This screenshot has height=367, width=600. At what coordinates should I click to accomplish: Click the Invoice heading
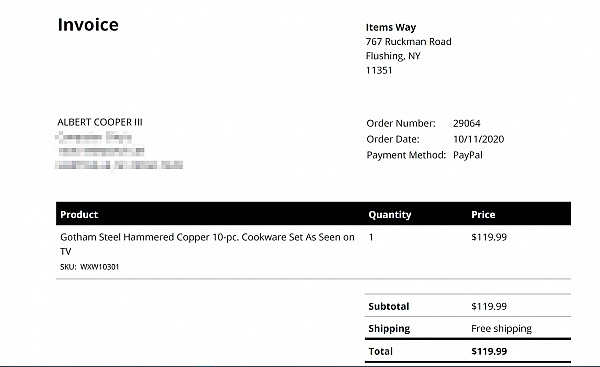pos(88,25)
